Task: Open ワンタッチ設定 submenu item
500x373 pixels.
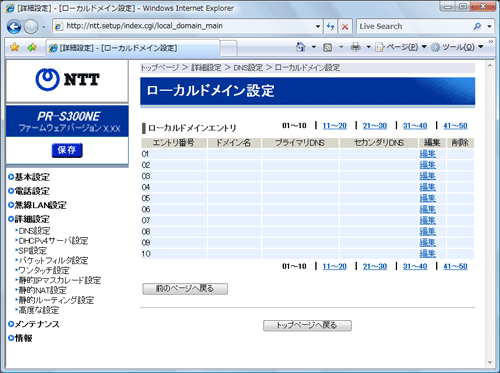Action: click(x=43, y=270)
